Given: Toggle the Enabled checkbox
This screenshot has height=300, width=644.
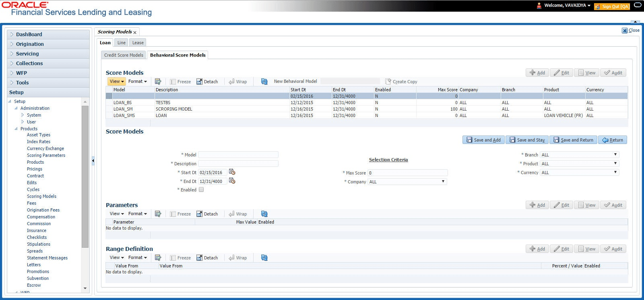Looking at the screenshot, I should pyautogui.click(x=201, y=190).
